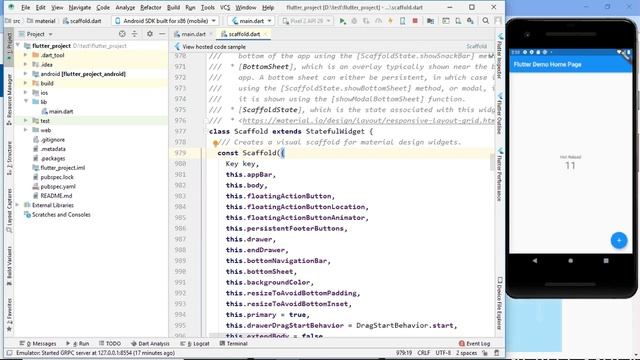
Task: Open the Event Log panel
Action: (474, 344)
